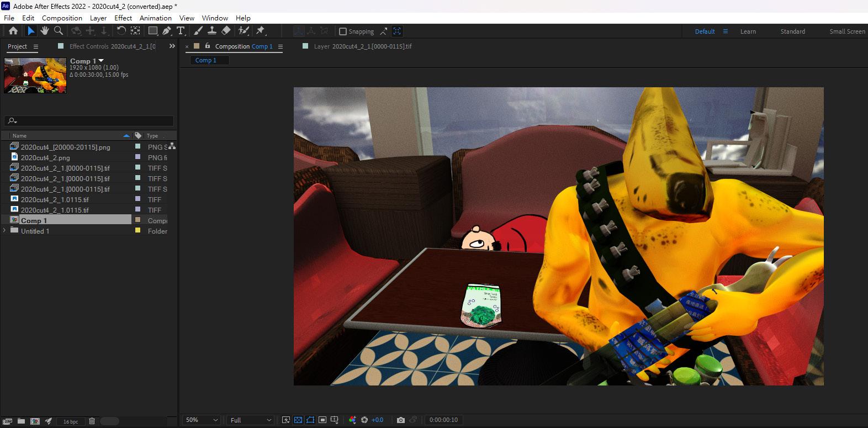
Task: Open grid and guide options dropdown
Action: click(335, 420)
